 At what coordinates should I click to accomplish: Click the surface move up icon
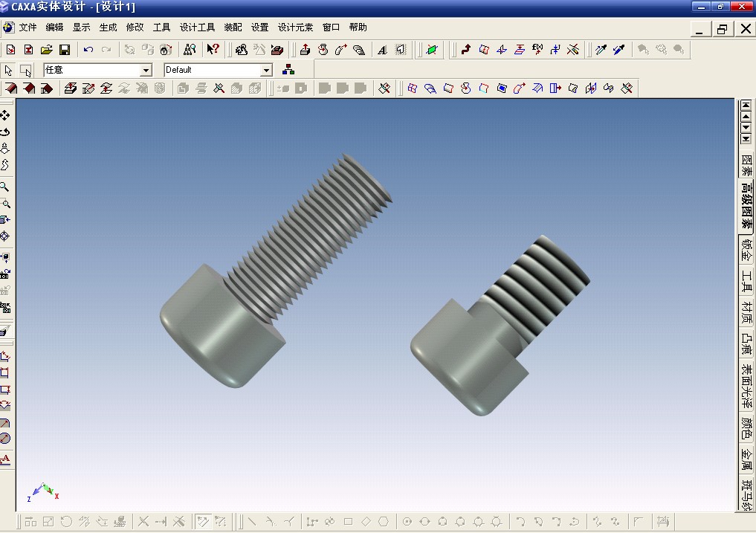coord(71,88)
